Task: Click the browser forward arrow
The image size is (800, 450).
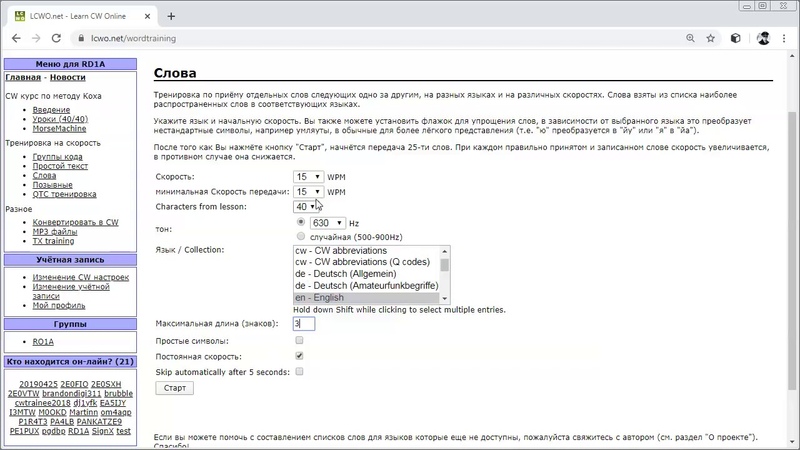Action: point(36,38)
